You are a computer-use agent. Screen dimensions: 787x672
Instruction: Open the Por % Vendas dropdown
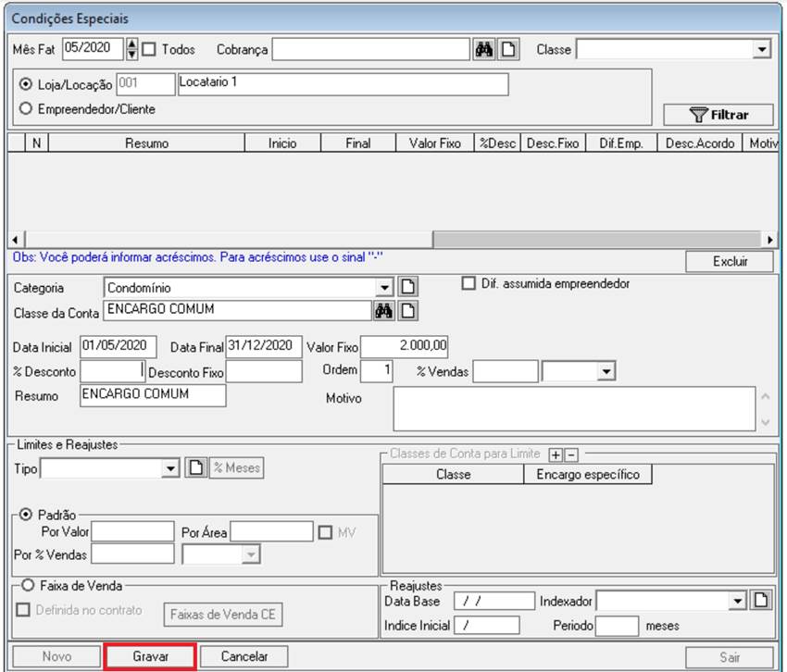[251, 554]
